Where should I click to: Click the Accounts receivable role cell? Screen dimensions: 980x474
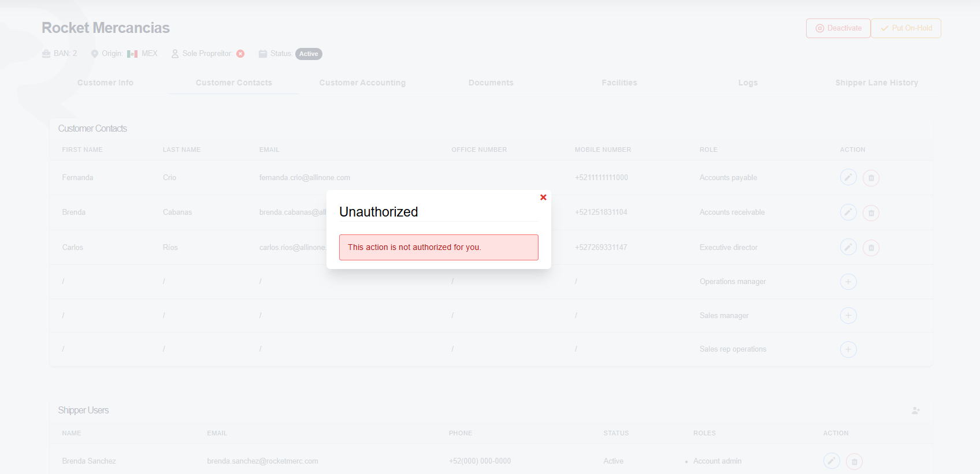coord(732,212)
